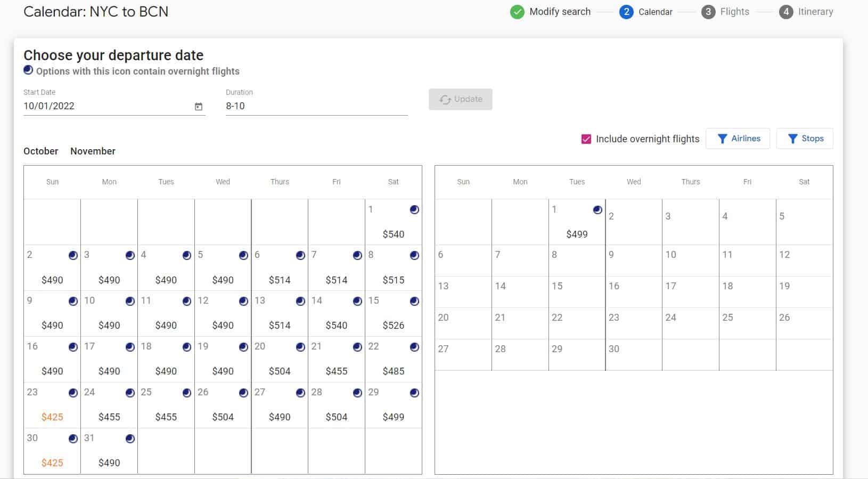Open the Airlines filter
Viewport: 868px width, 479px height.
[x=738, y=139]
